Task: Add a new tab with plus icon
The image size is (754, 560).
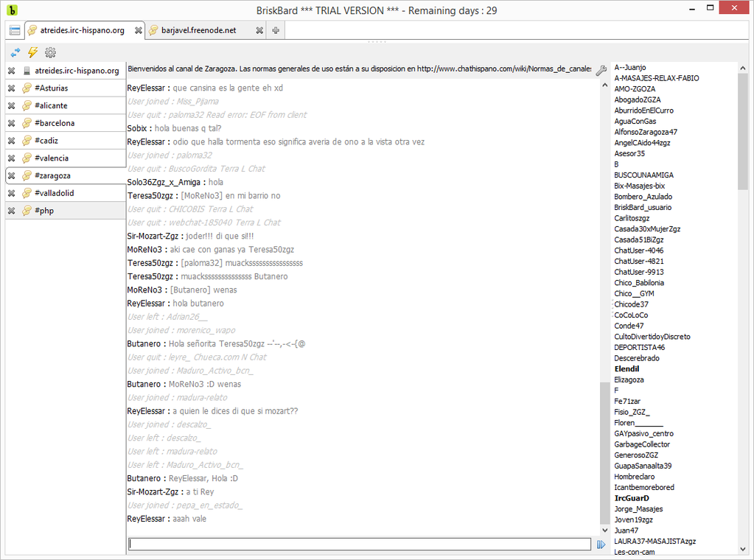Action: pos(276,30)
